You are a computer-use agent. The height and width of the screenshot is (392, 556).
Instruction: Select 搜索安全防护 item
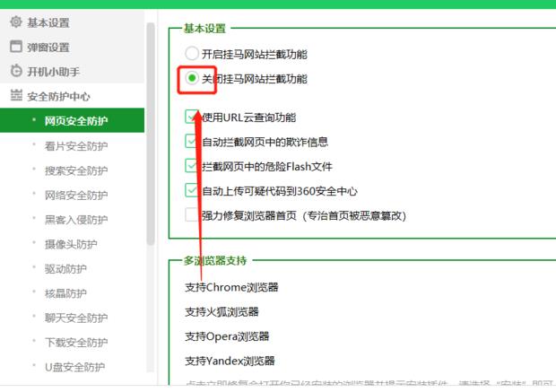click(x=76, y=170)
